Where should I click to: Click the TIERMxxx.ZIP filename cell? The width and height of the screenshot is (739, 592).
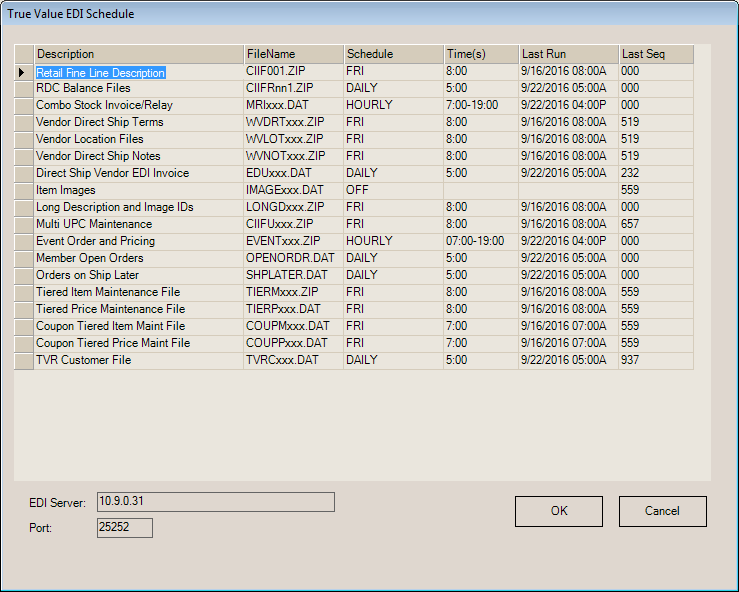294,292
